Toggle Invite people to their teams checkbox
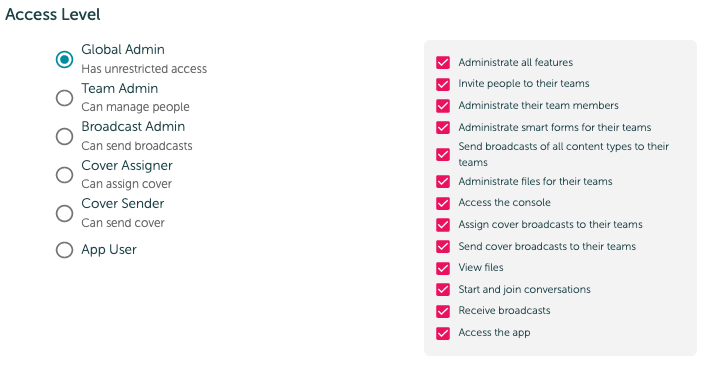The image size is (707, 366). (x=443, y=84)
